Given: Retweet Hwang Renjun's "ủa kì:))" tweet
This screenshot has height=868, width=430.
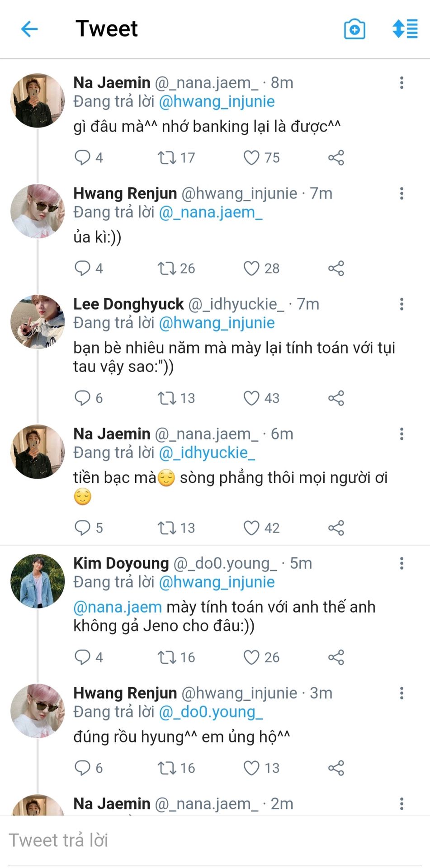Looking at the screenshot, I should [x=166, y=269].
